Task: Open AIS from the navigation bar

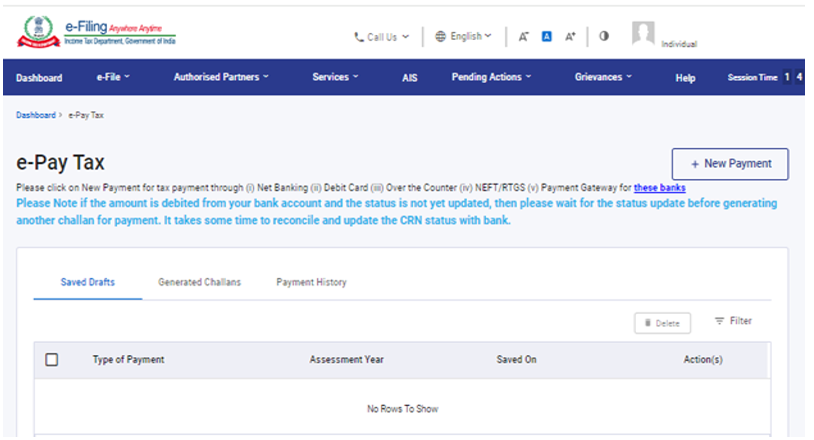Action: pos(410,78)
